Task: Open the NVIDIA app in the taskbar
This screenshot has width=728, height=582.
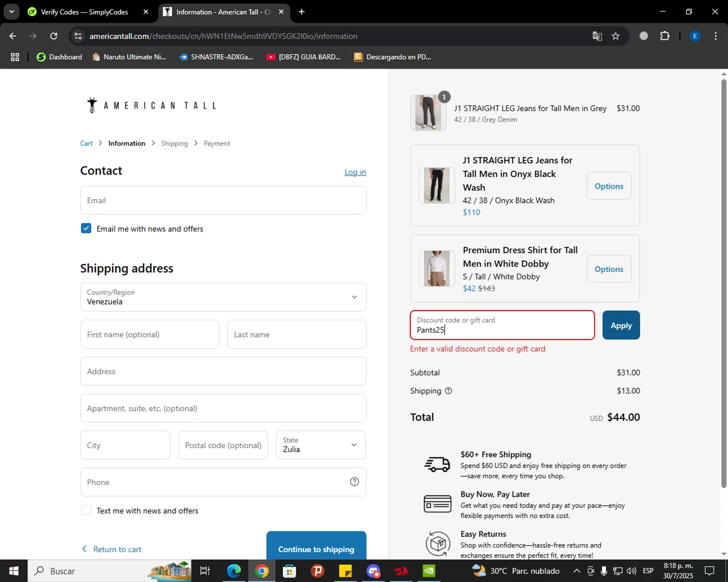Action: pyautogui.click(x=429, y=571)
